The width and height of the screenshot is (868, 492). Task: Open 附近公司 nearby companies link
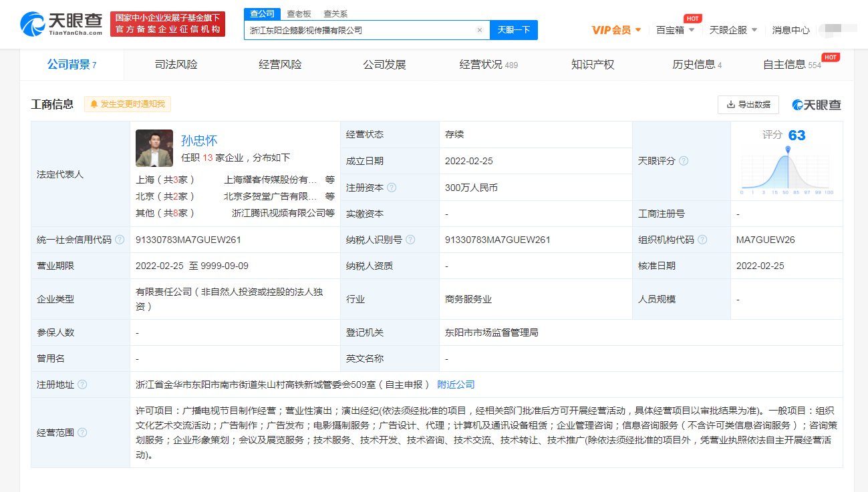click(x=456, y=385)
